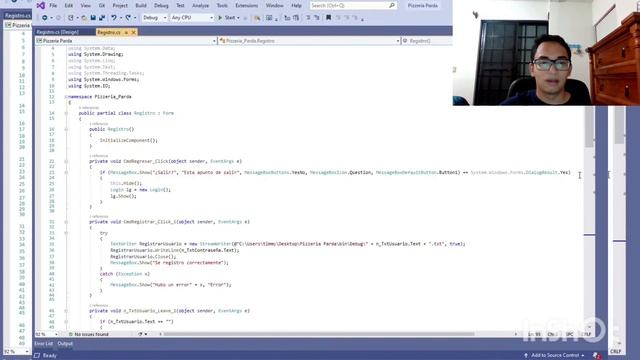640x360 pixels.
Task: Click the Open File folder icon
Action: point(84,18)
